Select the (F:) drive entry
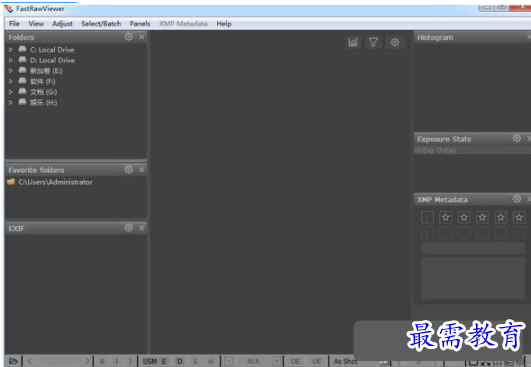The height and width of the screenshot is (367, 531). tap(42, 81)
